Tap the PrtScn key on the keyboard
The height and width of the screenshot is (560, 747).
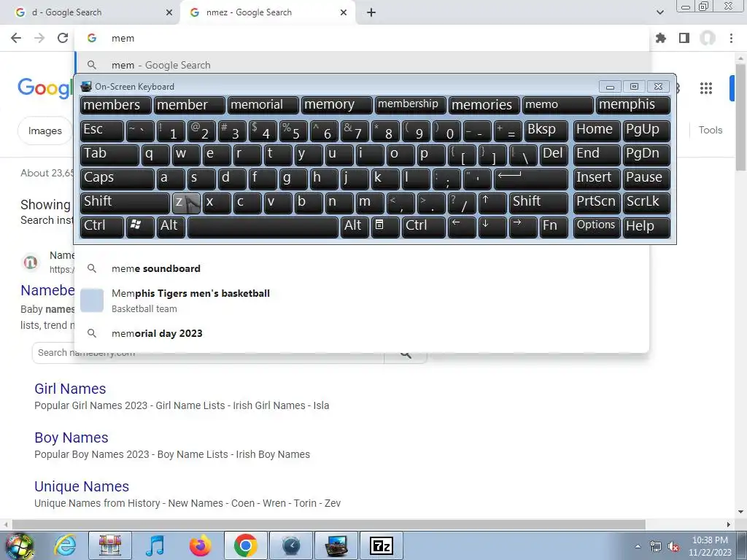point(597,203)
